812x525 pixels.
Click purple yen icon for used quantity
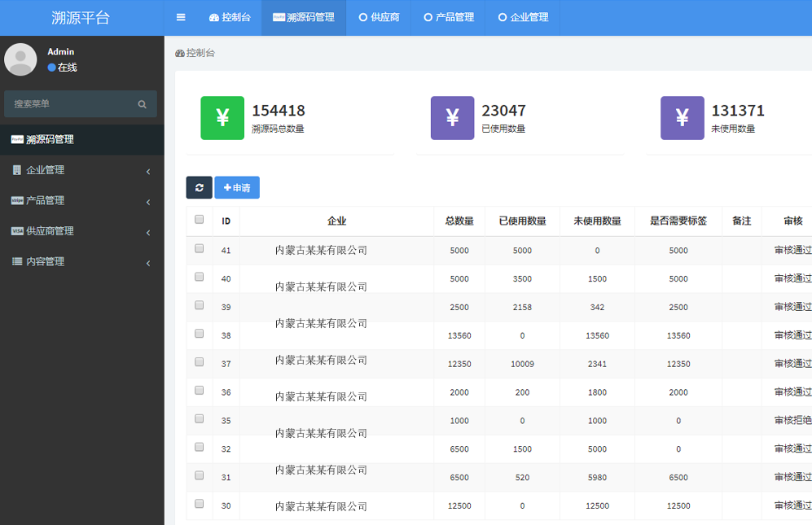click(x=452, y=118)
